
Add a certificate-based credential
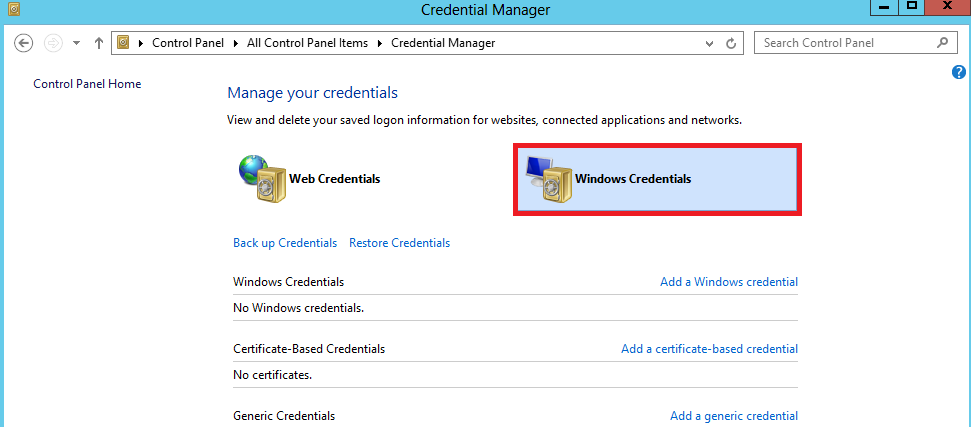pyautogui.click(x=710, y=349)
